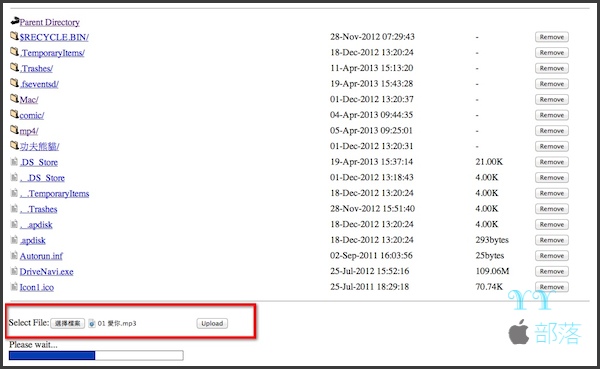Open the ._.Trashes file link
Screen dimensions: 600x369
38,209
